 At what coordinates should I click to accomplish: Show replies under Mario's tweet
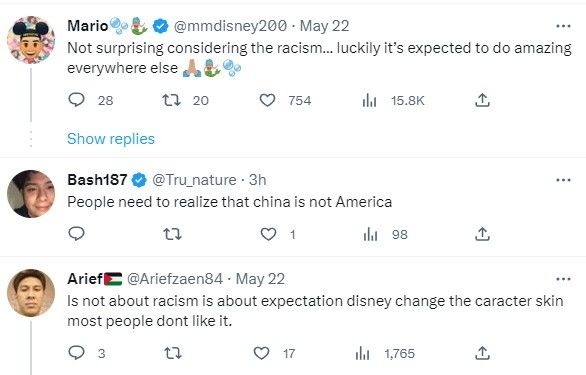[111, 139]
